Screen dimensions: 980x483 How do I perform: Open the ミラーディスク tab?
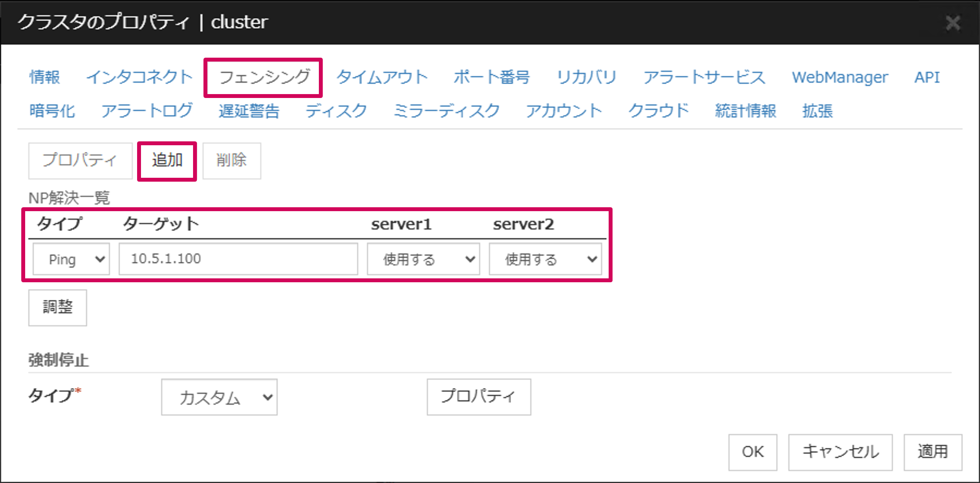pyautogui.click(x=446, y=111)
